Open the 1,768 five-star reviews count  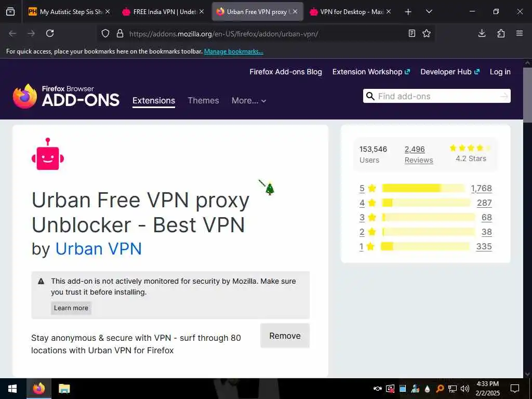click(482, 188)
